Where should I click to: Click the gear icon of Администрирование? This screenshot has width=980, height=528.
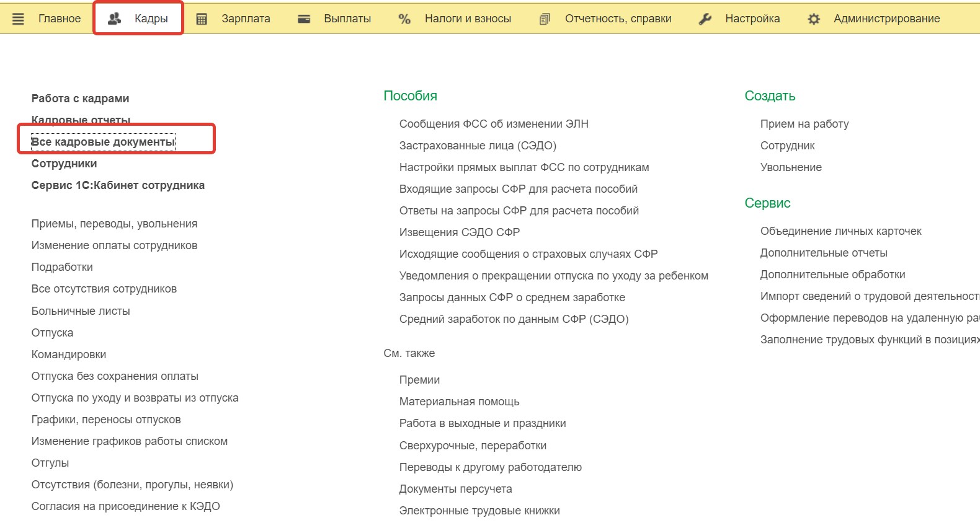(814, 19)
